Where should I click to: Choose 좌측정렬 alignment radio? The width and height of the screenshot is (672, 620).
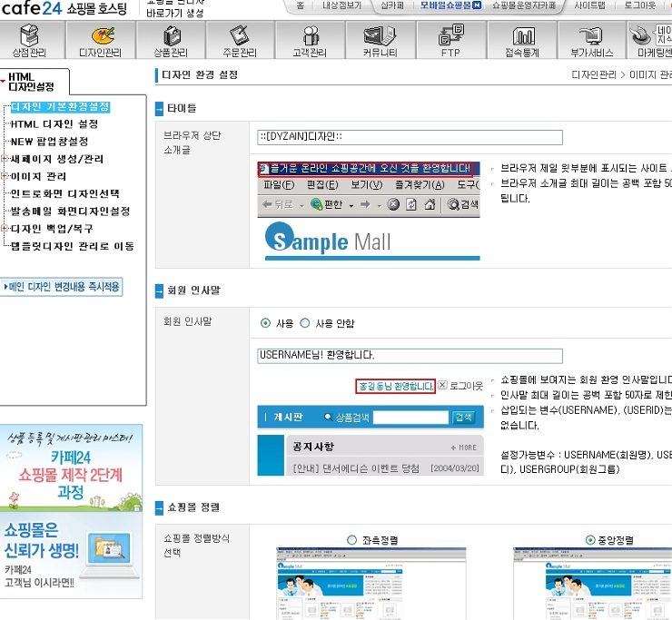351,540
